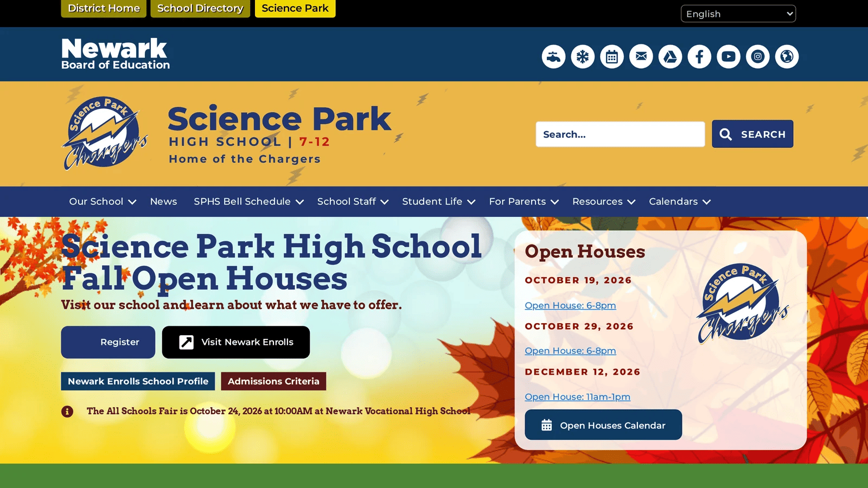The image size is (868, 488).
Task: Expand the Our School menu
Action: 103,202
